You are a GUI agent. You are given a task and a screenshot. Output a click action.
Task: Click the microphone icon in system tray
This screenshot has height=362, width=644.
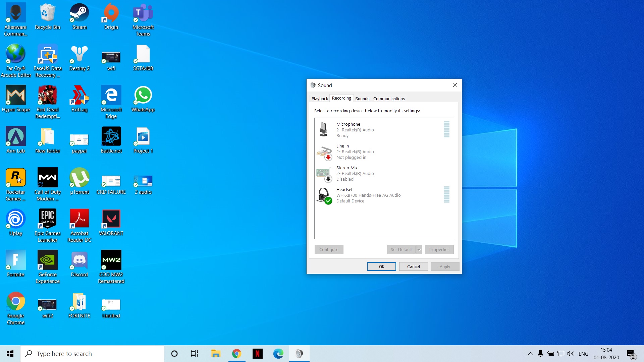[x=540, y=354]
